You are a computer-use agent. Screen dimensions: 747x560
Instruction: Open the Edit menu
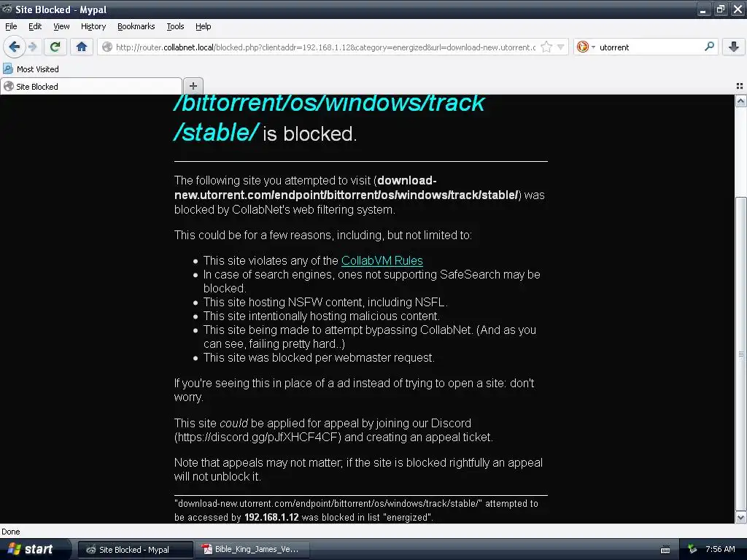point(35,26)
